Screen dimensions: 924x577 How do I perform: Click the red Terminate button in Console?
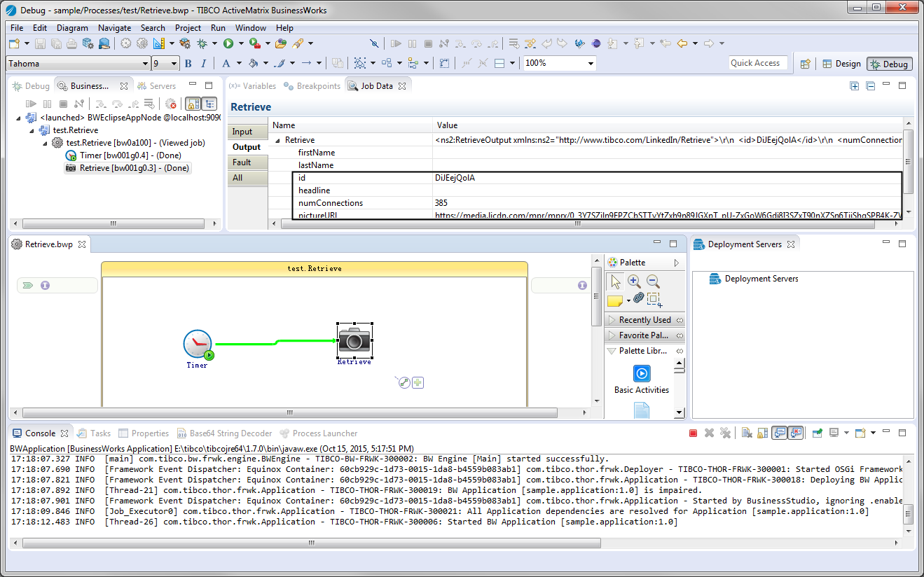[693, 433]
